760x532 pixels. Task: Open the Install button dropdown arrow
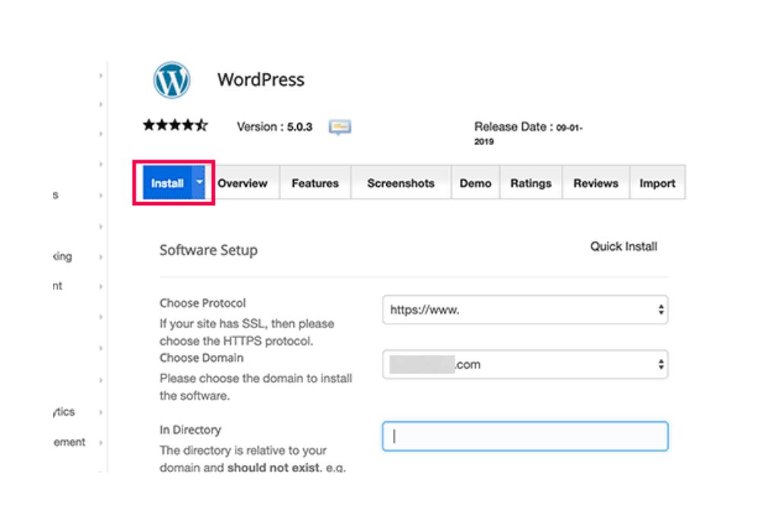click(x=199, y=182)
